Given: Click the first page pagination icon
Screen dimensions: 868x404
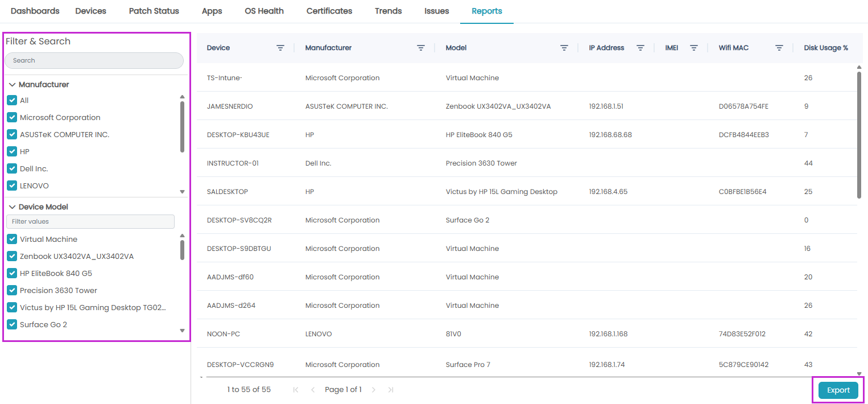Looking at the screenshot, I should coord(295,389).
